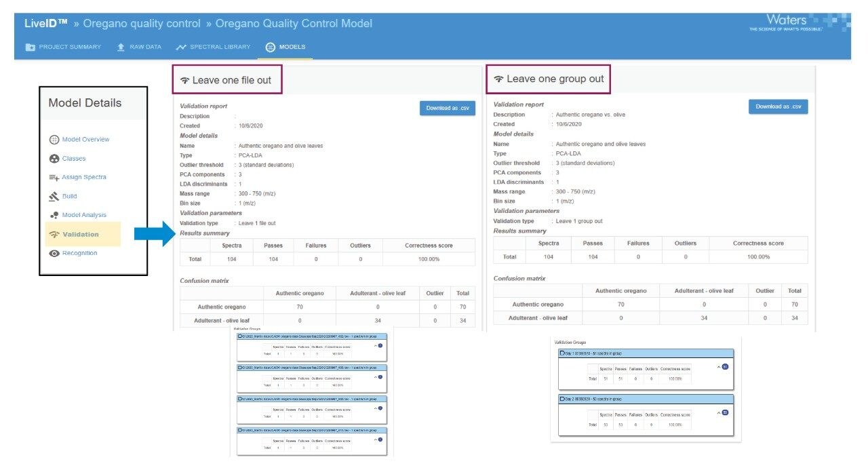868x470 pixels.
Task: Click 'Adulterant - olive leaf' row label in file-out matrix
Action: pyautogui.click(x=223, y=320)
